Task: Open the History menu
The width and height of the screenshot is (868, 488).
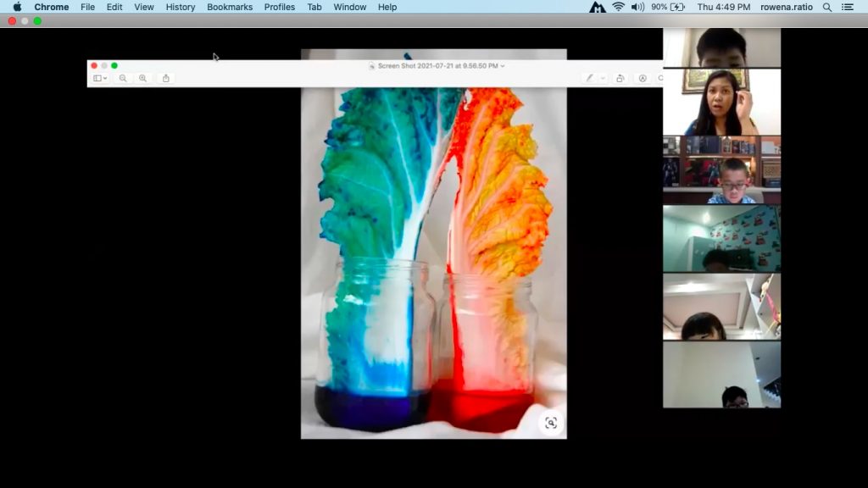Action: (181, 7)
